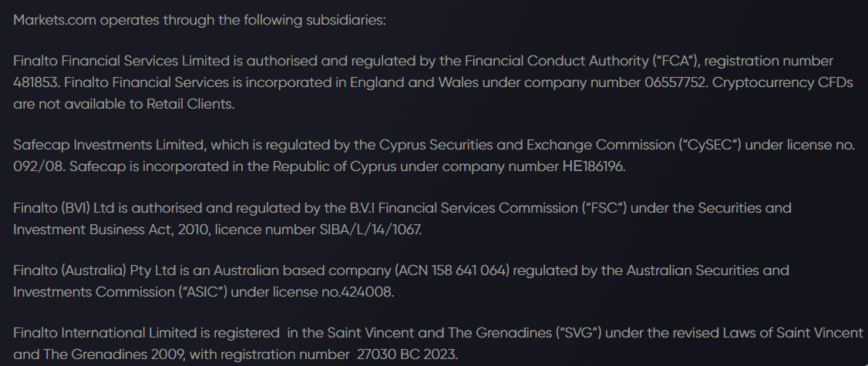Click the "ACN 158 641 064" number
This screenshot has height=366, width=868.
point(453,270)
